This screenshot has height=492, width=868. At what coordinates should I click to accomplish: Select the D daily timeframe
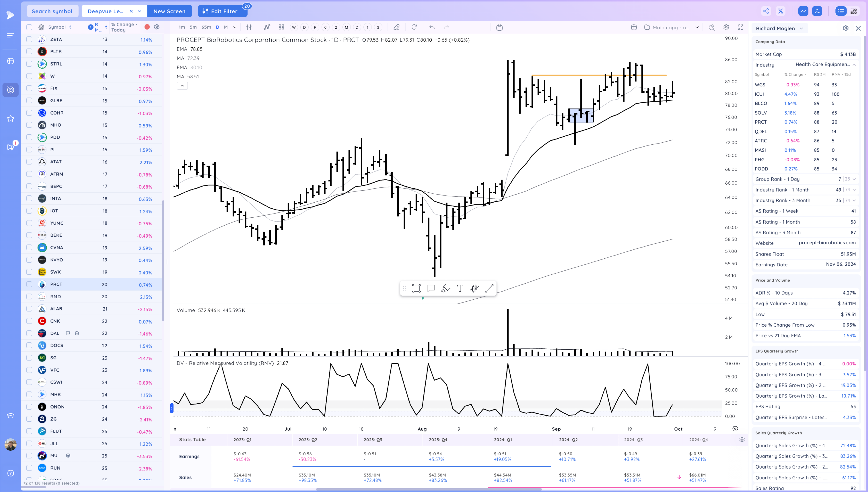217,27
